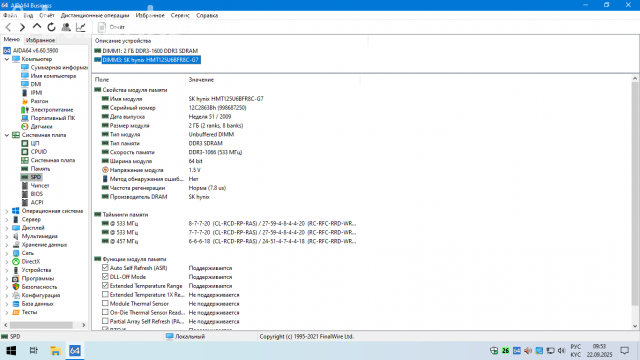This screenshot has width=640, height=360.
Task: Click the Устройства icon in the tree
Action: [x=16, y=270]
